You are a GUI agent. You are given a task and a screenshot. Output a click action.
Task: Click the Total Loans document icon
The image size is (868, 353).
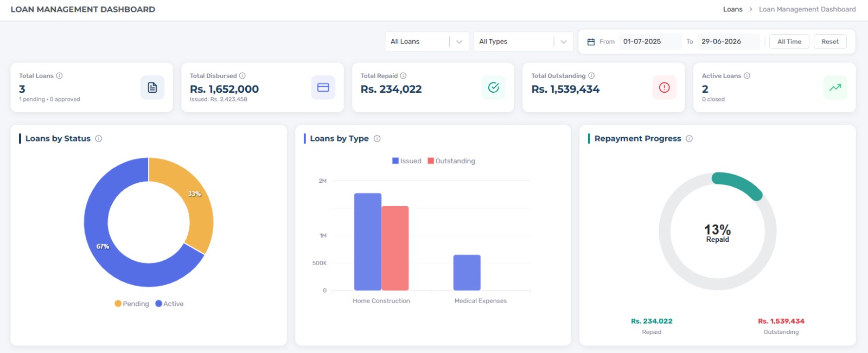152,87
